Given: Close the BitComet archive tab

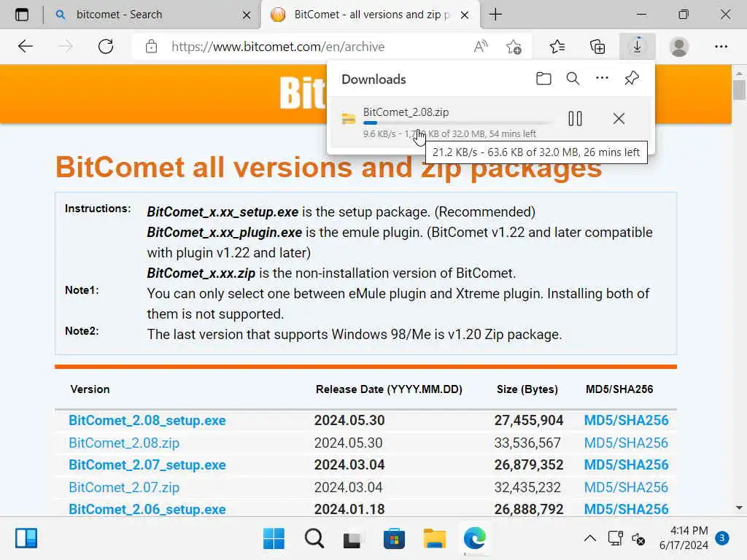Looking at the screenshot, I should (x=465, y=15).
